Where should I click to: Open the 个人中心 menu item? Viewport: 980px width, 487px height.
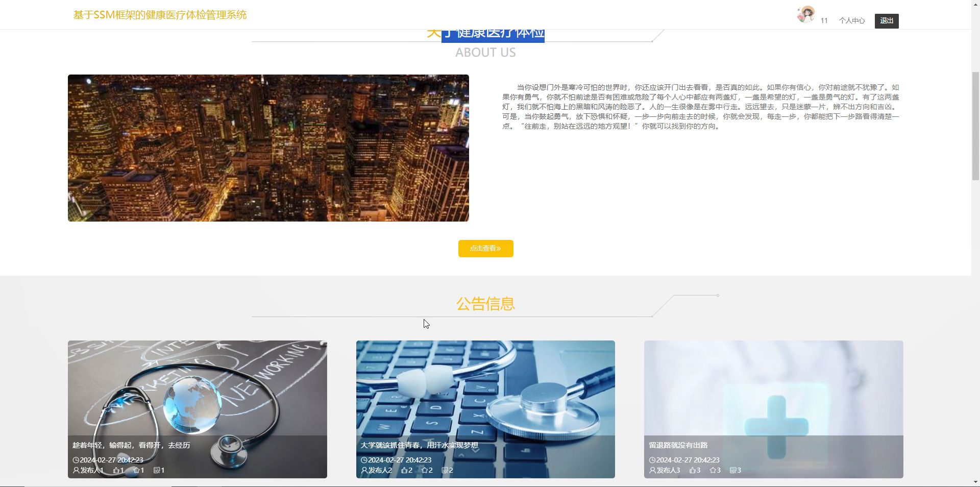point(851,20)
